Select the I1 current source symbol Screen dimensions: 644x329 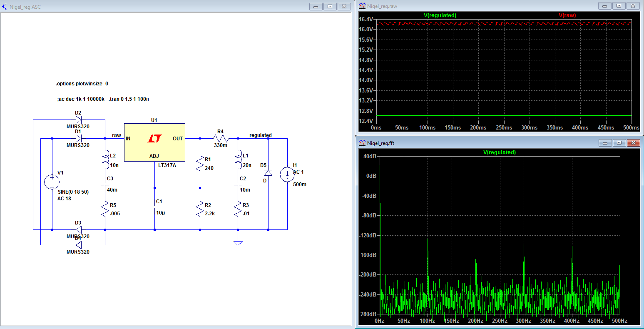pyautogui.click(x=288, y=174)
